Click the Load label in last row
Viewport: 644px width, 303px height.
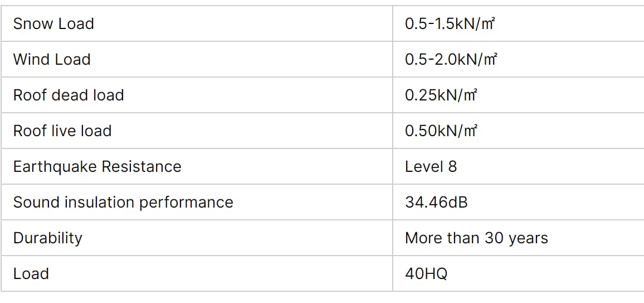pos(31,274)
